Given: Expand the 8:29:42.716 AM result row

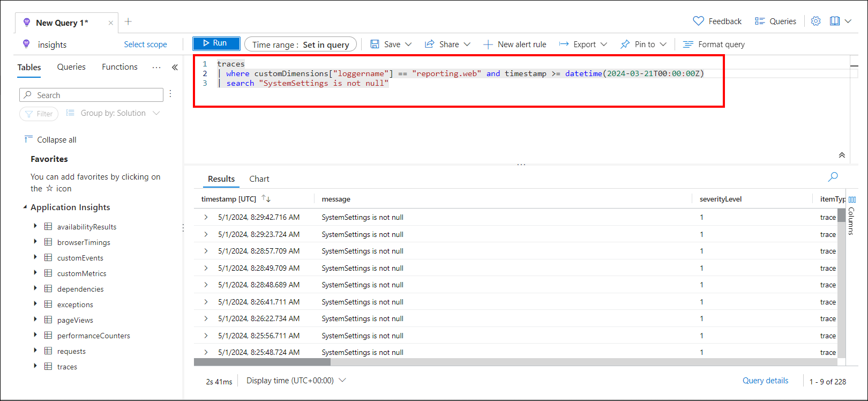Looking at the screenshot, I should 206,217.
